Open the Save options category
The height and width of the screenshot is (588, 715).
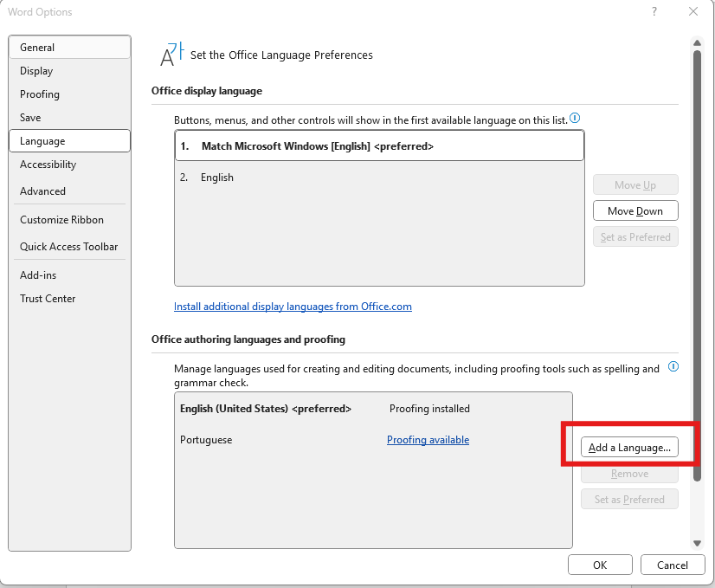69,118
